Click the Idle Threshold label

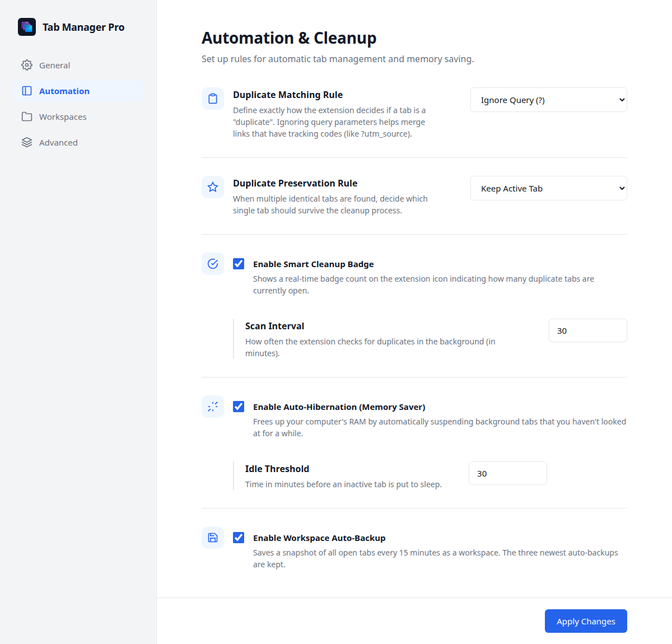coord(277,469)
